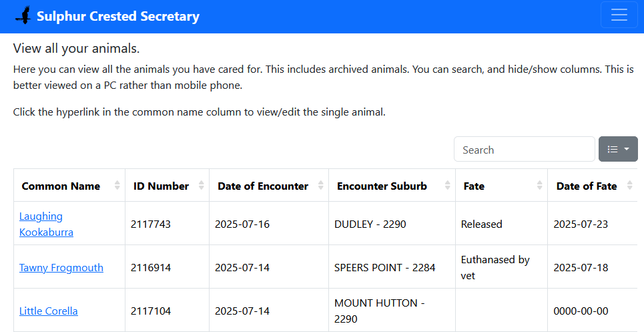Click into the Search input field
The width and height of the screenshot is (644, 332).
(524, 149)
